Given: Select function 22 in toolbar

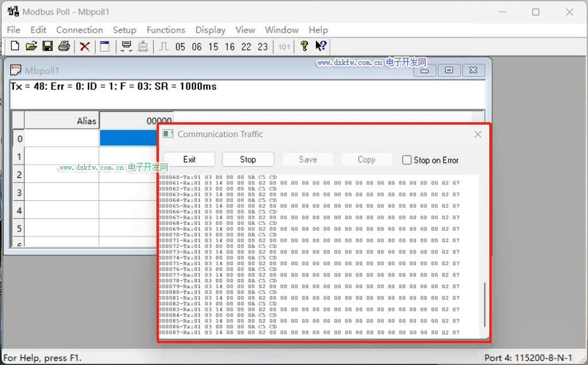Looking at the screenshot, I should coord(246,46).
